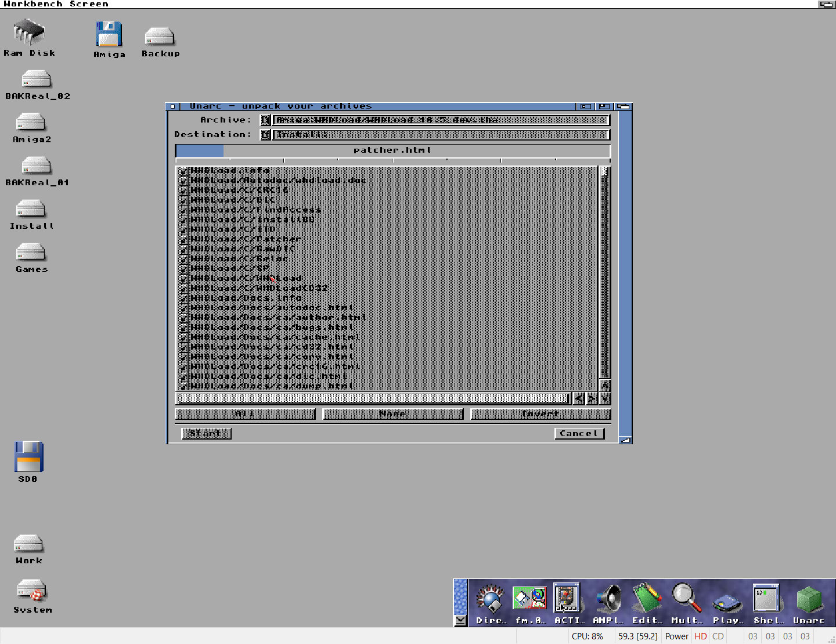Image resolution: width=836 pixels, height=644 pixels.
Task: Click the HD activity indicator
Action: point(701,636)
